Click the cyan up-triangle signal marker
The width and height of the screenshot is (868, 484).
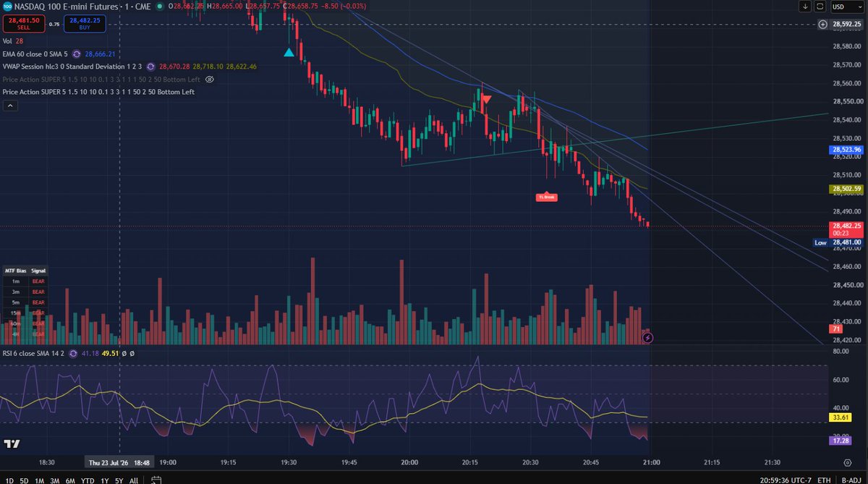289,53
